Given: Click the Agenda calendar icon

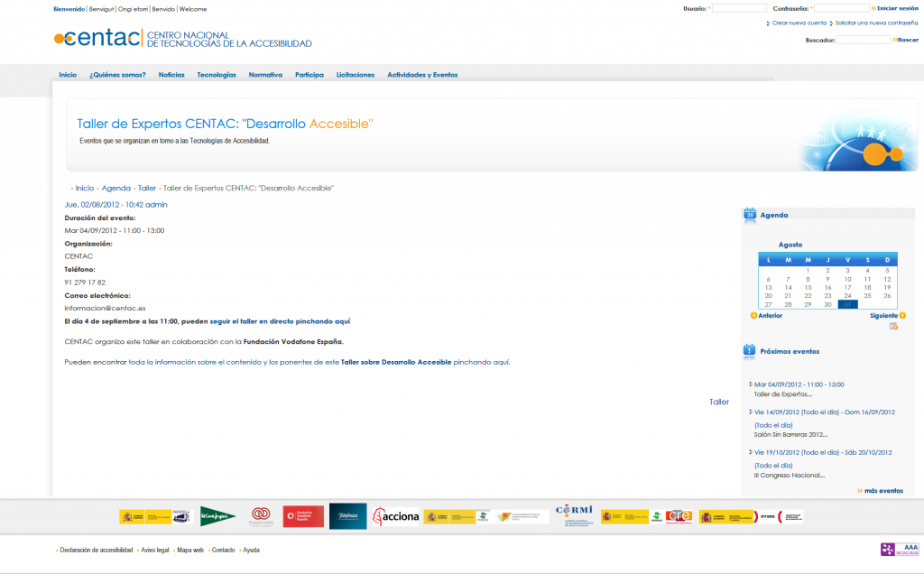Looking at the screenshot, I should pos(749,215).
